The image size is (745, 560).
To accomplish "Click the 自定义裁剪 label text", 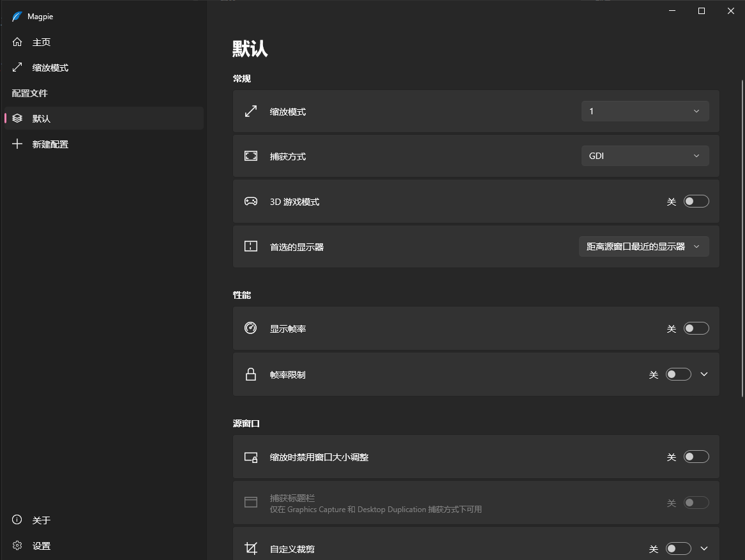I will click(292, 550).
